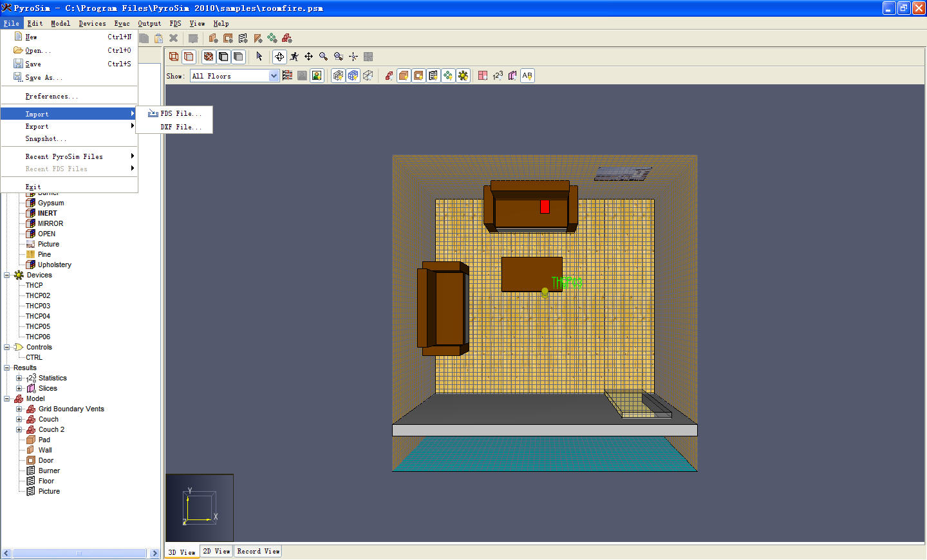Choose FDS File... from Import submenu
927x560 pixels.
[174, 113]
